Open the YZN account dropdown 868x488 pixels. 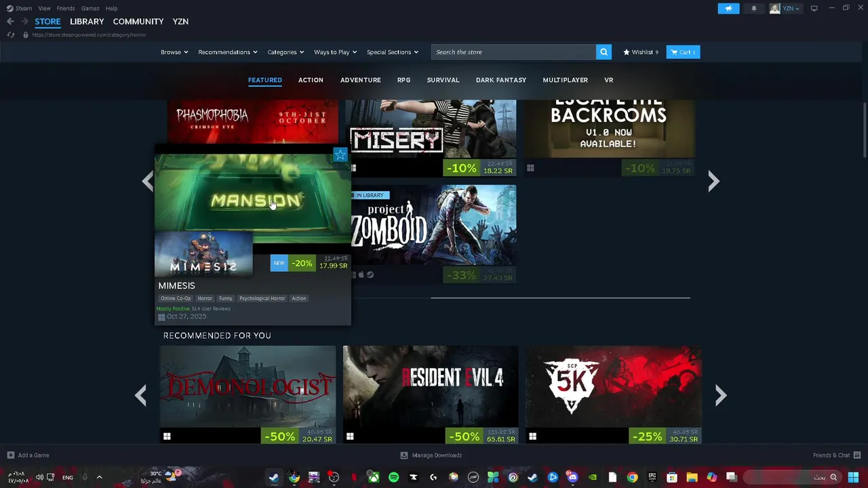[785, 8]
